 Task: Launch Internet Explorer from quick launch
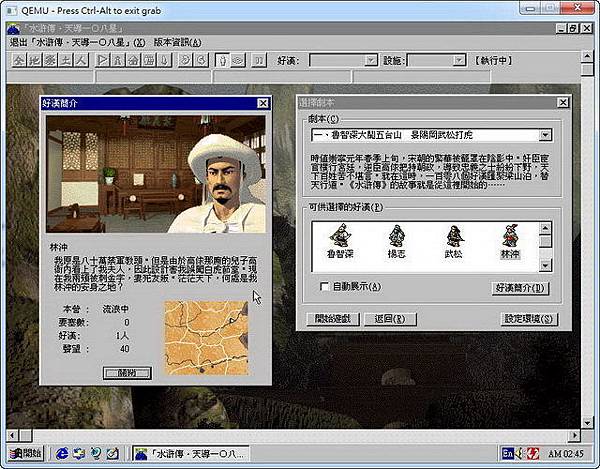coord(62,454)
